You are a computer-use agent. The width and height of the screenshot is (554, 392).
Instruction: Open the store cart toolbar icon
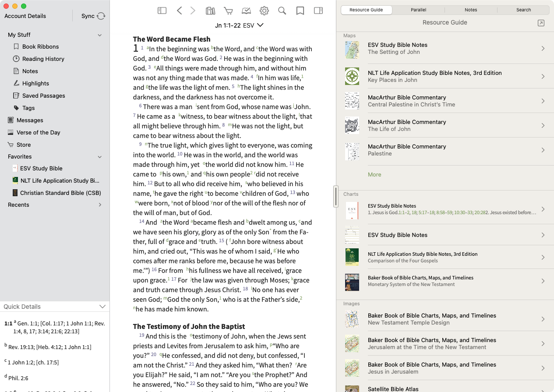pos(228,11)
